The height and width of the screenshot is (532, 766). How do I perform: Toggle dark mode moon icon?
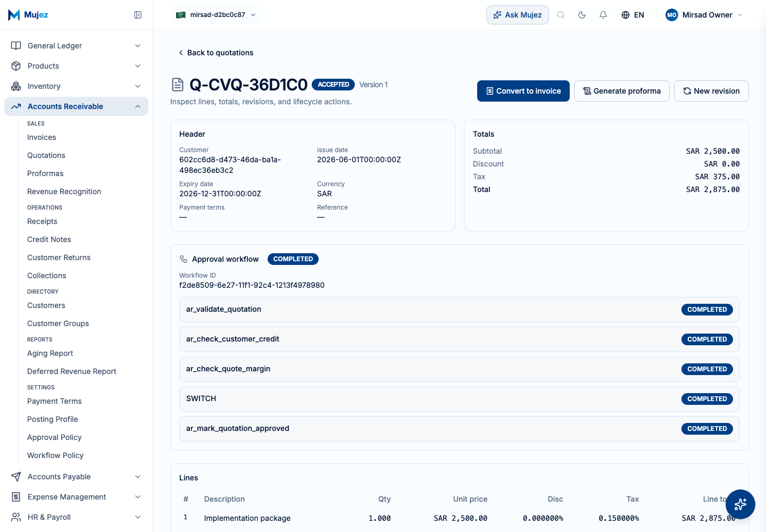(x=582, y=15)
